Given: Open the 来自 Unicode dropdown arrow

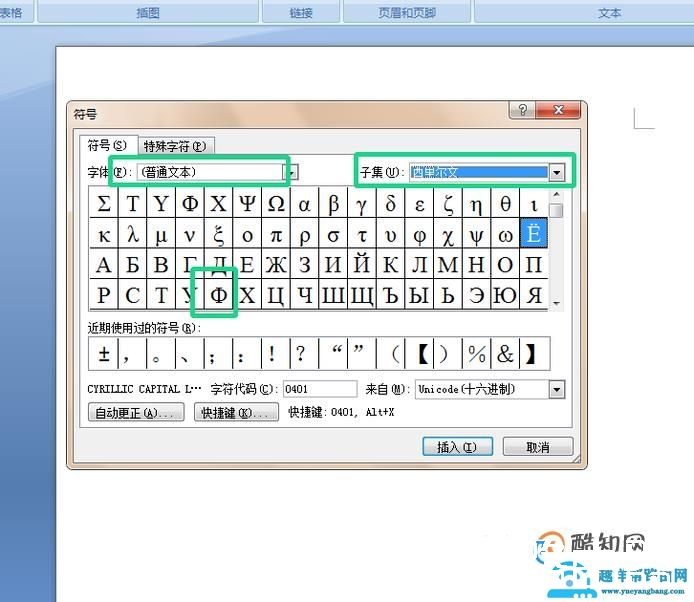Looking at the screenshot, I should (557, 390).
